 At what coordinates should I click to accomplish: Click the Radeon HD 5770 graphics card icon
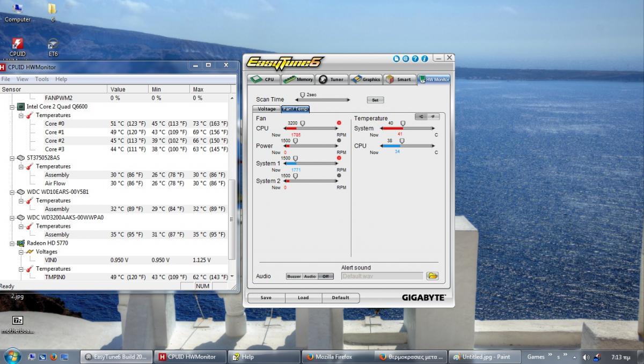coord(21,243)
